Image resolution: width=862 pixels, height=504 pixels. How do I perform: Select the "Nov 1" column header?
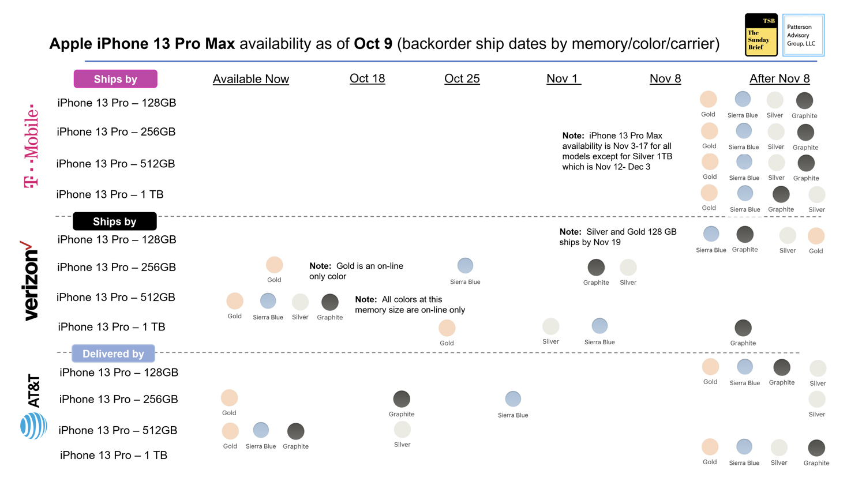(563, 78)
